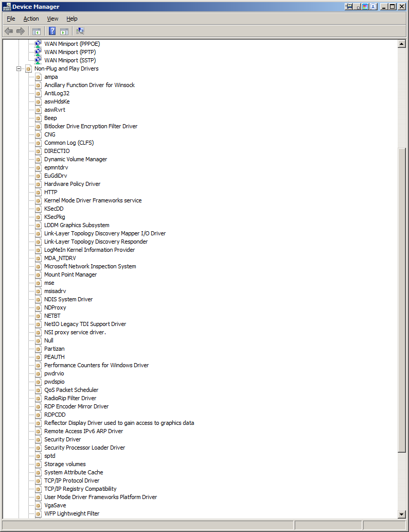Click the scrollbar up arrow
This screenshot has width=409, height=532.
[x=402, y=44]
